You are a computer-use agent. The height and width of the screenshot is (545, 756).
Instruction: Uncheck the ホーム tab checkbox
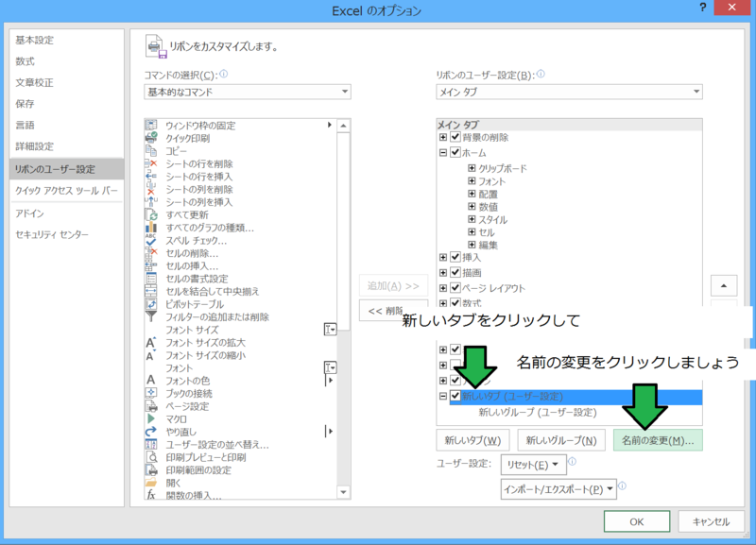pos(455,152)
